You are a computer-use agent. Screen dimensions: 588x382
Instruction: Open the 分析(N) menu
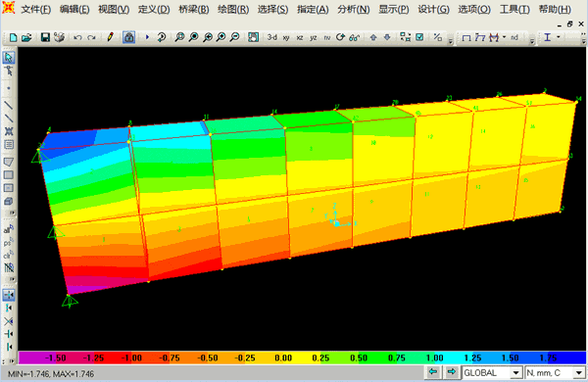pos(353,10)
